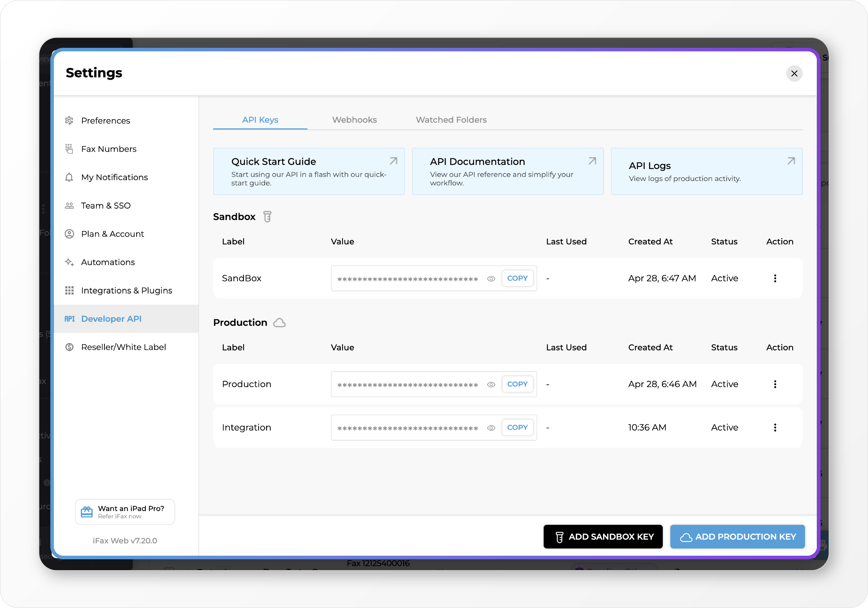Click the Add Production Key button
This screenshot has width=868, height=608.
tap(737, 536)
